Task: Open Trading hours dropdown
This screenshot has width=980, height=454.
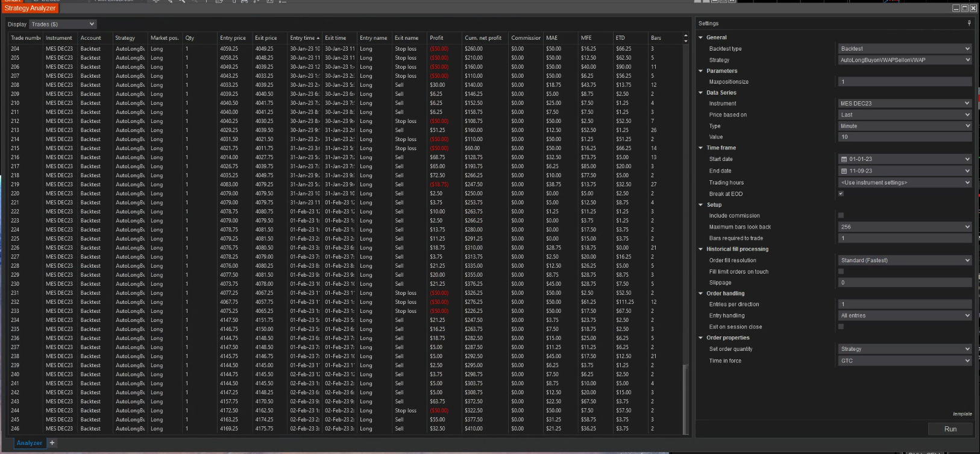Action: pyautogui.click(x=905, y=182)
